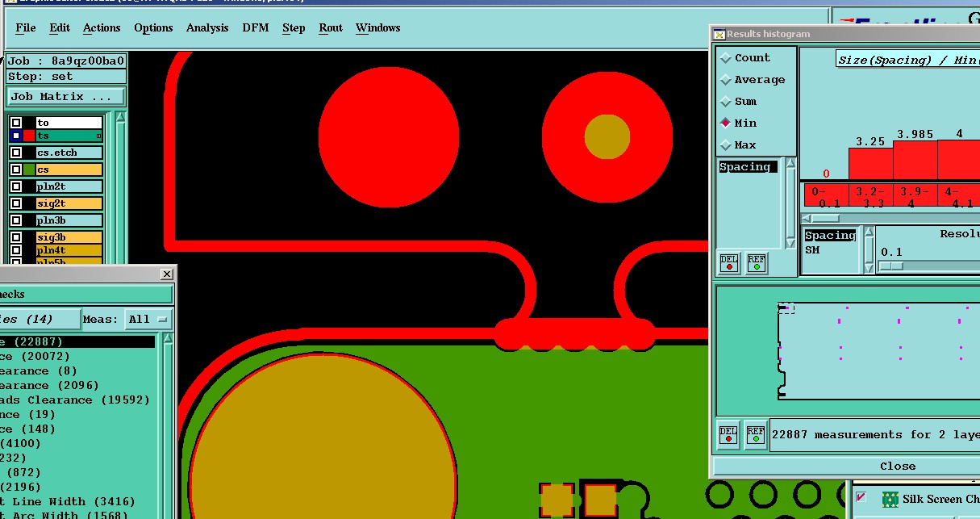Screen dimensions: 980x519
Task: Click the Spacing/SM list scroll-up arrow
Action: 869,233
